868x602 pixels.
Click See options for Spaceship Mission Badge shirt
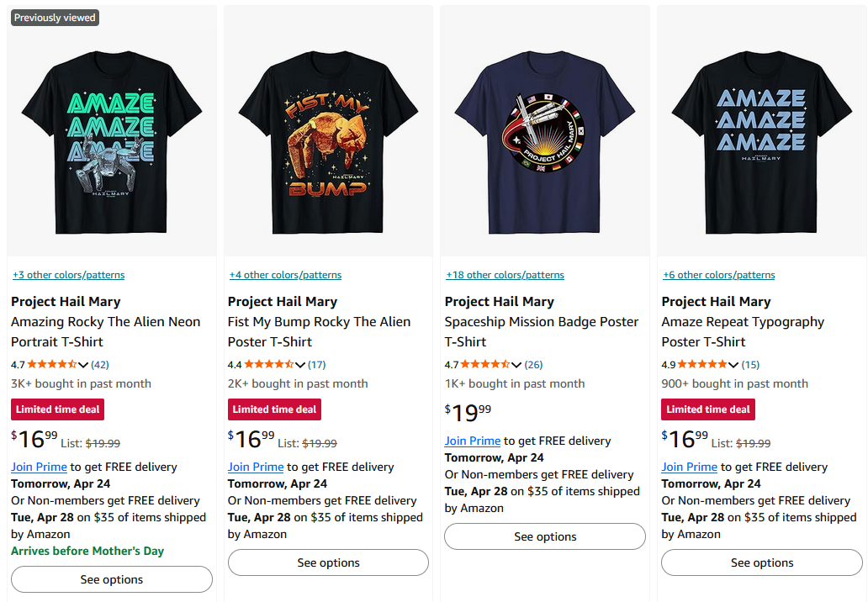tap(545, 536)
